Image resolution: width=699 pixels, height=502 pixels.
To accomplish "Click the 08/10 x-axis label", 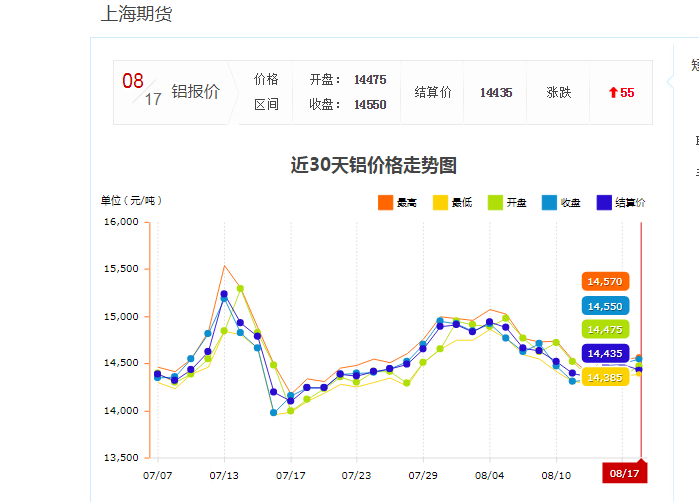I will (556, 476).
